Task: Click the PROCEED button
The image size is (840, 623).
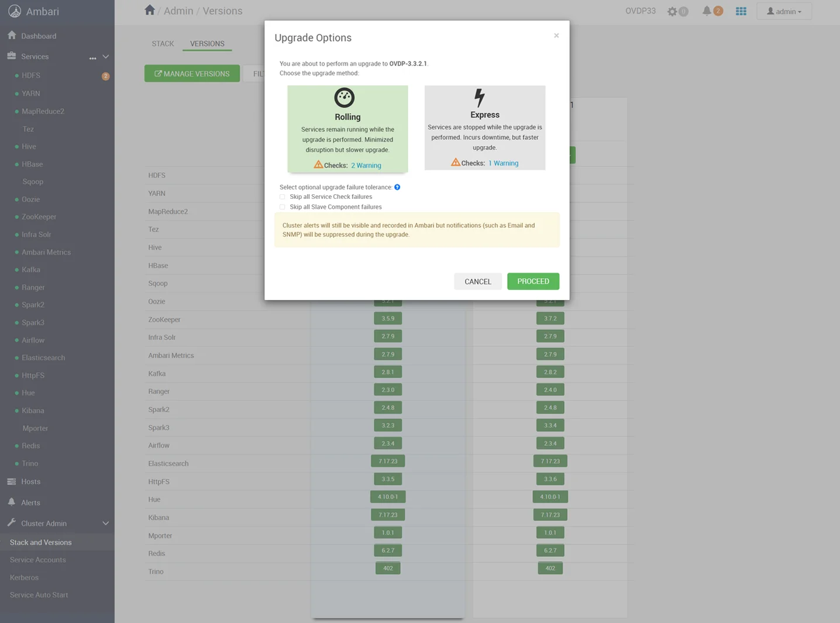Action: pos(533,281)
